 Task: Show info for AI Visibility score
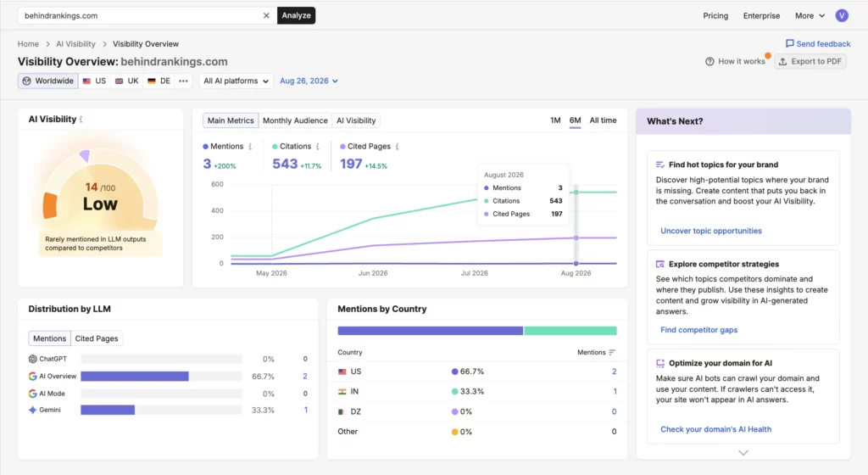click(x=81, y=120)
